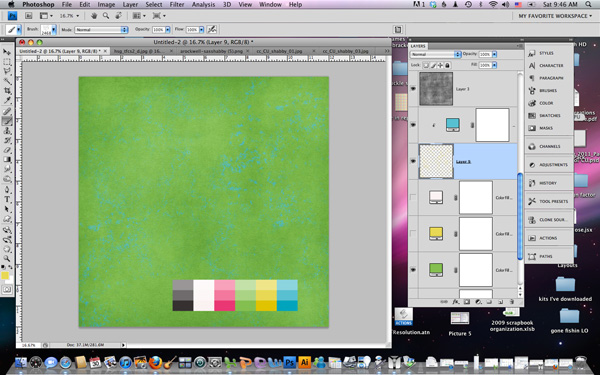Toggle lock all padlock button
The image size is (600, 375).
[447, 65]
